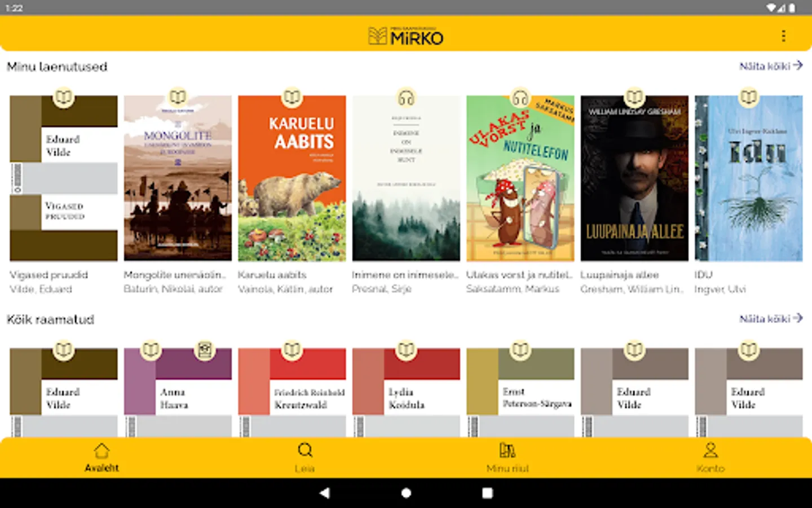The image size is (812, 508).
Task: Open the IDU book cover
Action: click(749, 178)
